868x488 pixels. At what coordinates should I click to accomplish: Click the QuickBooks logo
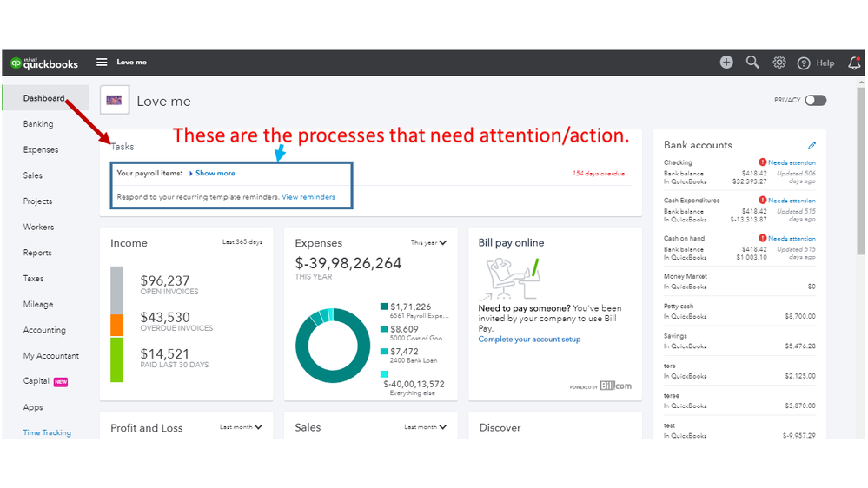(x=44, y=63)
